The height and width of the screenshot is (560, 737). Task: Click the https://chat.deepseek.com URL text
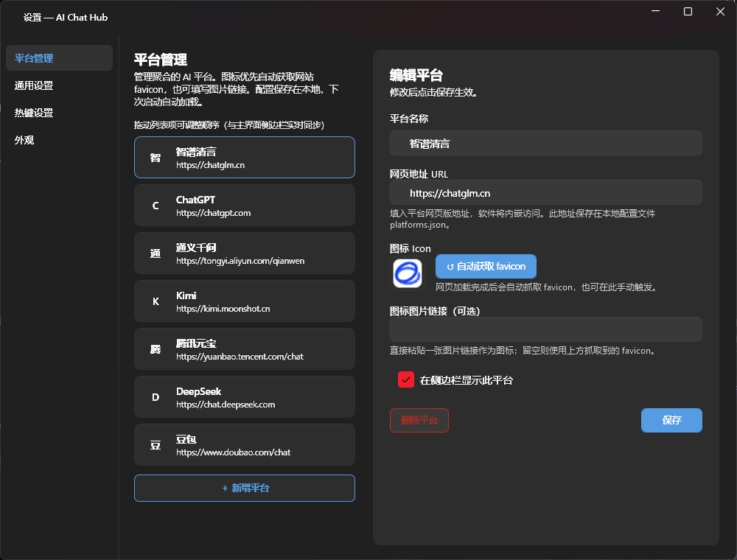(226, 405)
